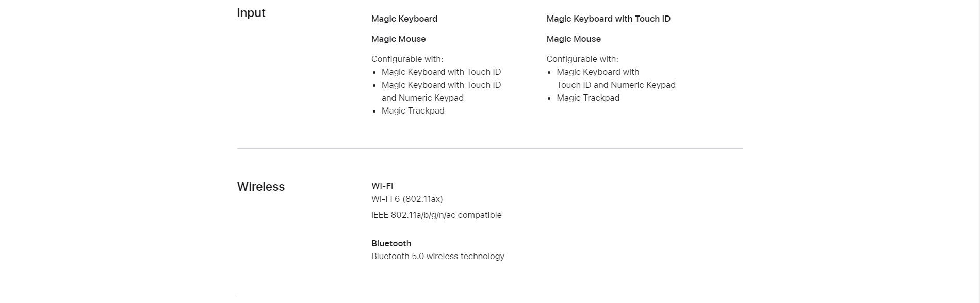Click the bold Wi-Fi label
The width and height of the screenshot is (980, 303).
point(382,186)
